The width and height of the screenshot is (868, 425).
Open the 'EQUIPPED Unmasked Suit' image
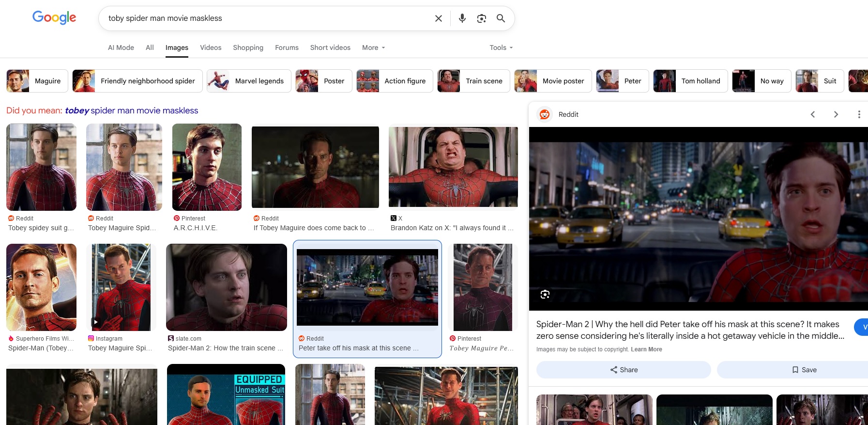pos(226,394)
